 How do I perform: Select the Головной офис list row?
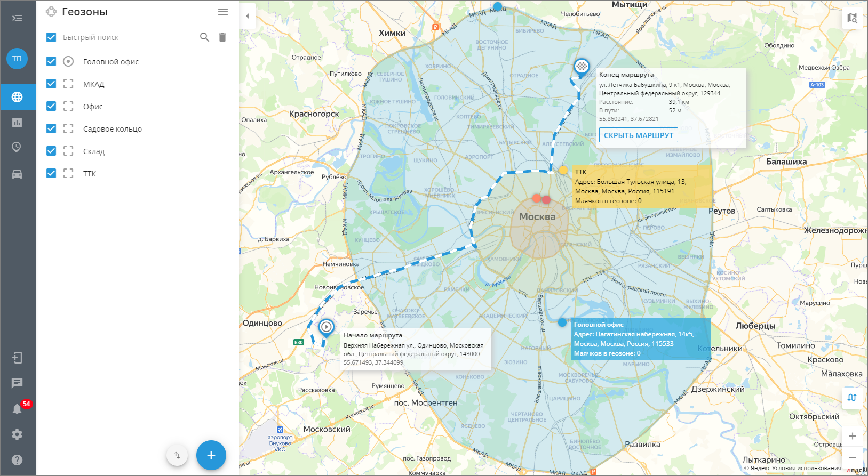point(138,61)
